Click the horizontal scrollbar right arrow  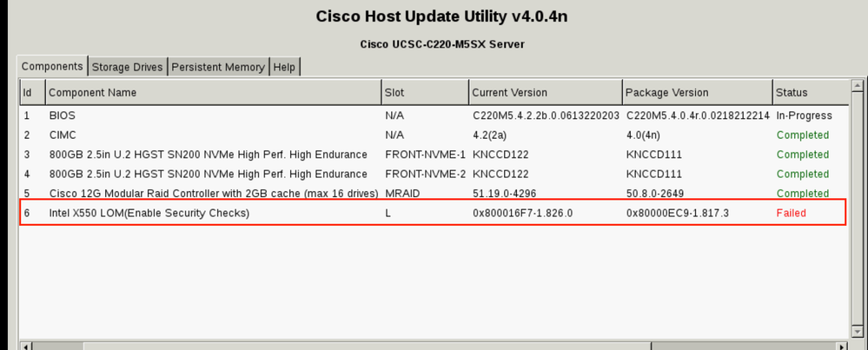pos(842,347)
